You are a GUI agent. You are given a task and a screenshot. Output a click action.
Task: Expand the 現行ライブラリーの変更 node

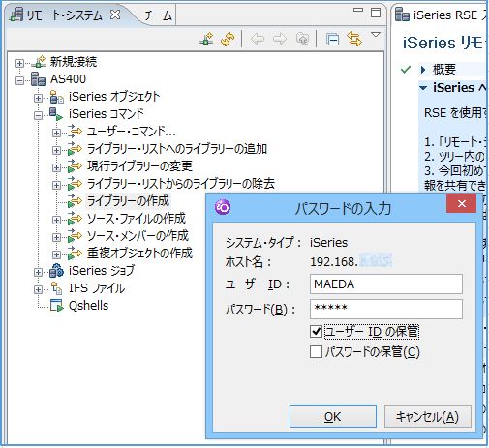pyautogui.click(x=56, y=167)
